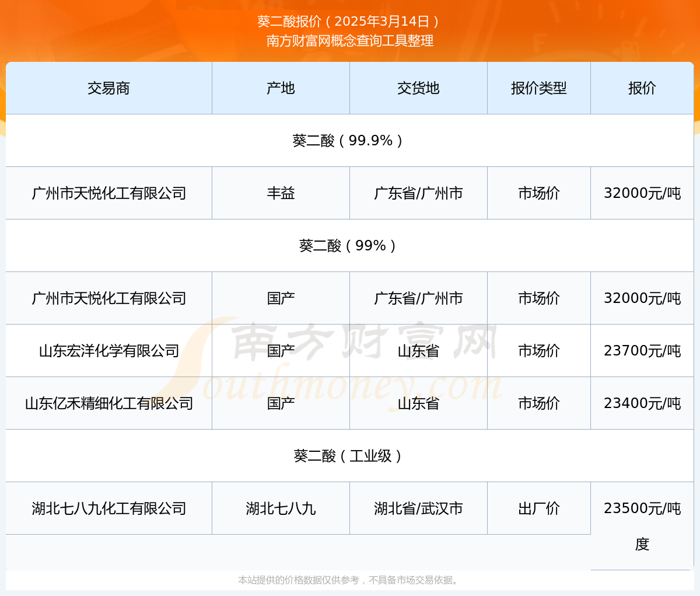
Task: Click the 23700元/吨 price cell
Action: click(642, 351)
